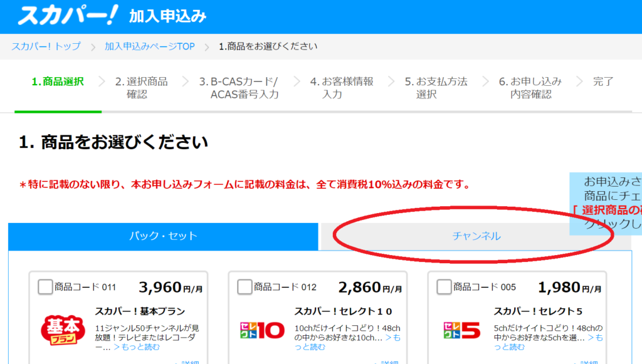Click the 1,980円/月 price
The width and height of the screenshot is (642, 364).
569,288
